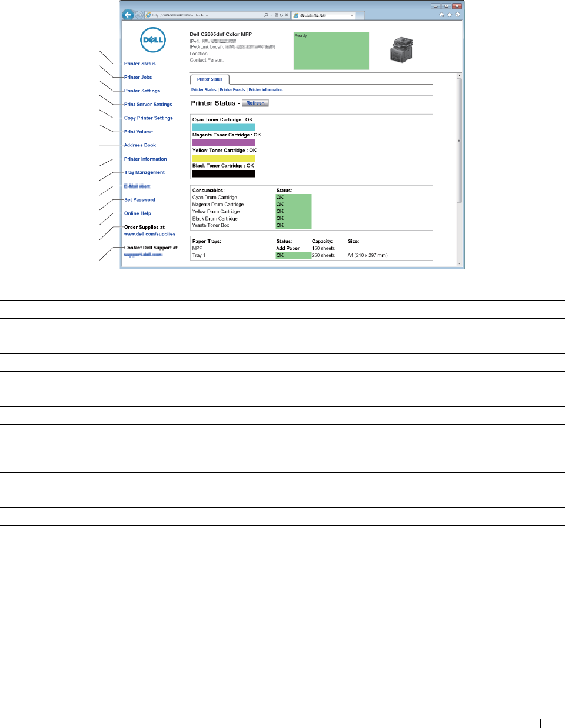
Task: Click the 250 sheets capacity value
Action: point(323,255)
